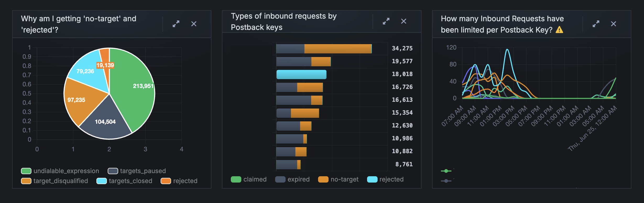Maximize the Types of inbound requests panel
The height and width of the screenshot is (203, 644).
click(x=386, y=21)
